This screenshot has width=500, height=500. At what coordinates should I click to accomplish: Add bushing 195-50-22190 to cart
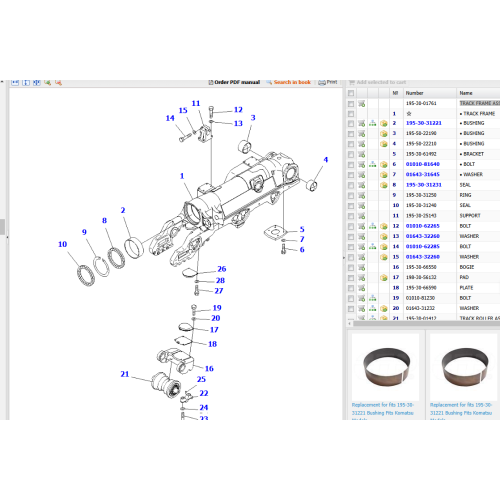click(362, 134)
